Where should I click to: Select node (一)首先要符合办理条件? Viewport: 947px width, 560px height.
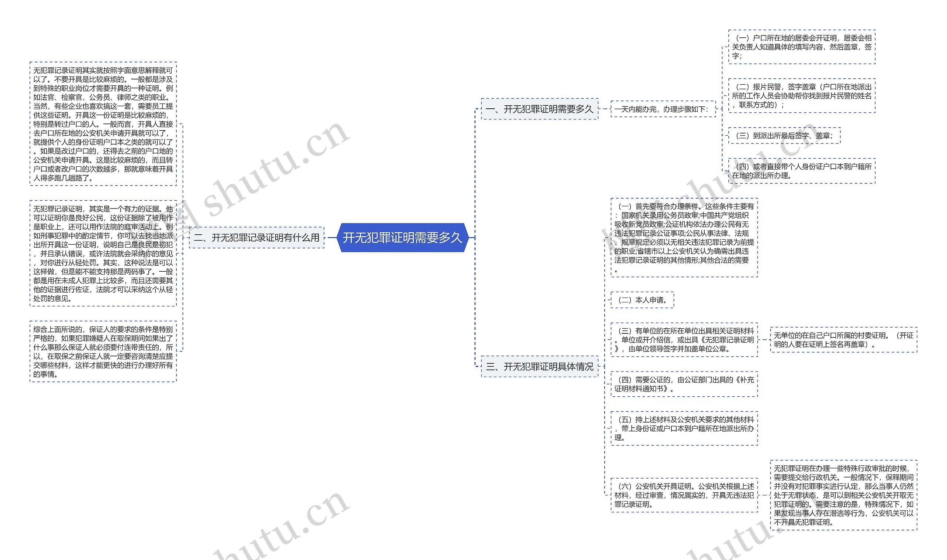pos(684,238)
